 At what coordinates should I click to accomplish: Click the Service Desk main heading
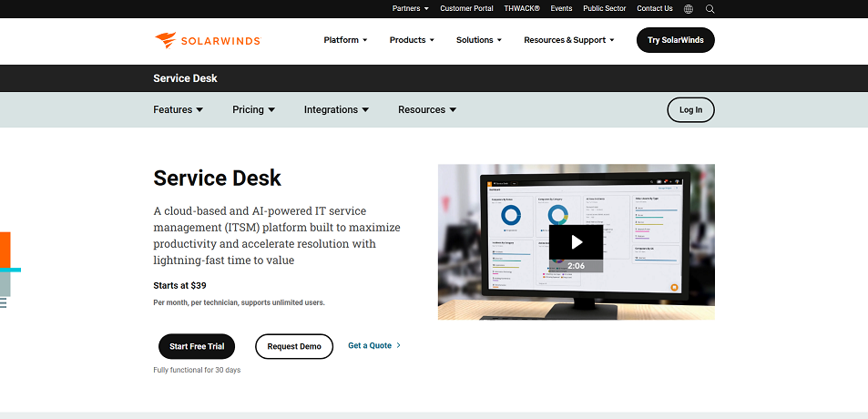tap(217, 179)
